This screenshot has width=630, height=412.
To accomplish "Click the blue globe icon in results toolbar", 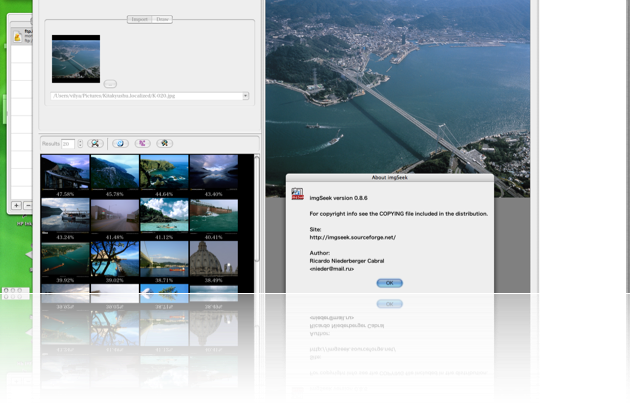I will click(x=119, y=144).
